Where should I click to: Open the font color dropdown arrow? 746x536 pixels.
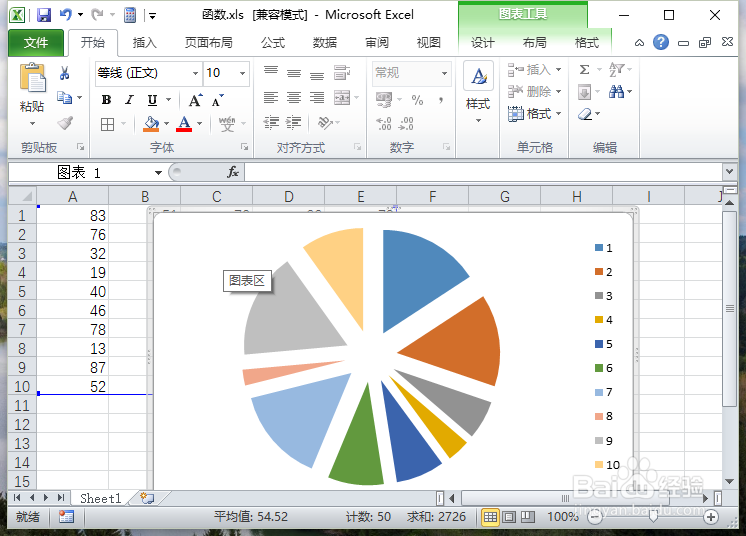pyautogui.click(x=199, y=124)
